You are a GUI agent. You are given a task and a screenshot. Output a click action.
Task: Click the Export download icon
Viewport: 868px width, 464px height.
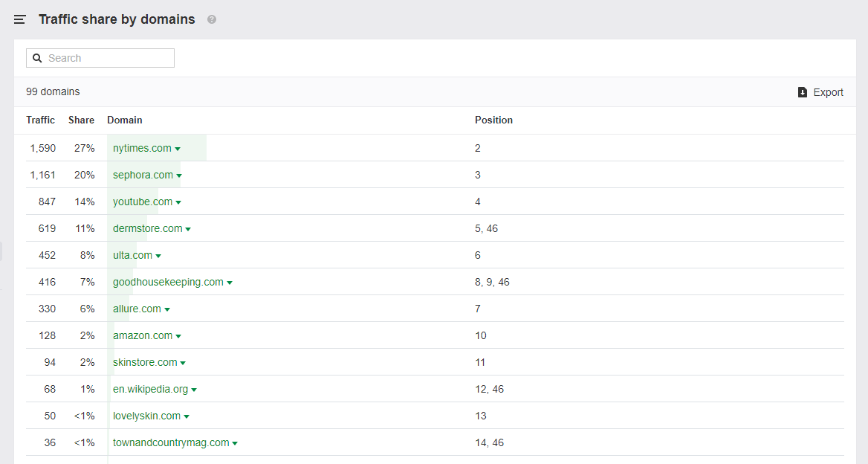click(802, 92)
